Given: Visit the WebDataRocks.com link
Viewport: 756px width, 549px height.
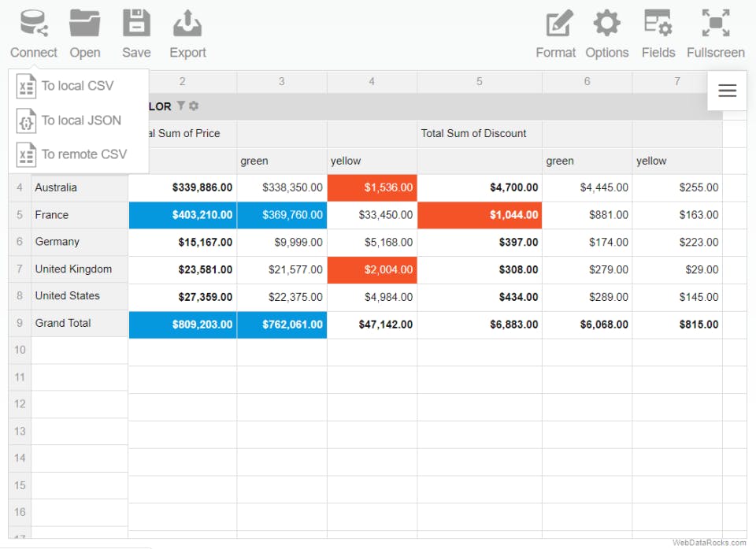Looking at the screenshot, I should pos(708,543).
